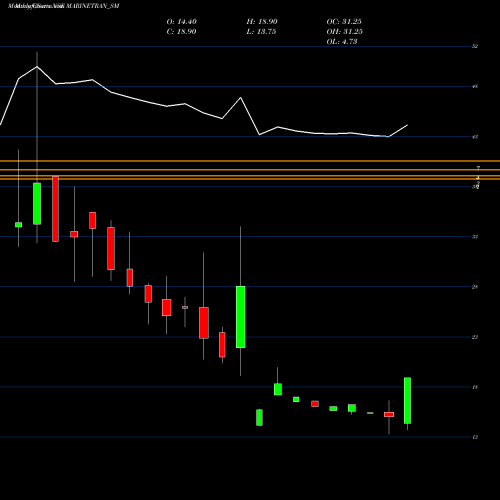
Task: Click the 48 price axis label
Action: [x=475, y=87]
